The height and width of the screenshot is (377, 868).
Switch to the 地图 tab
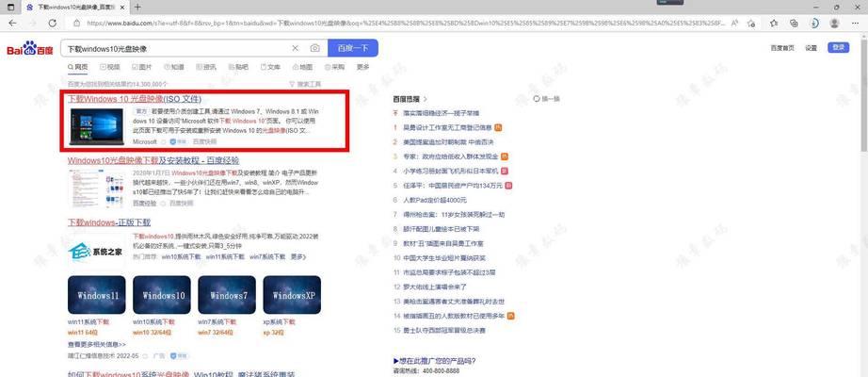[302, 67]
